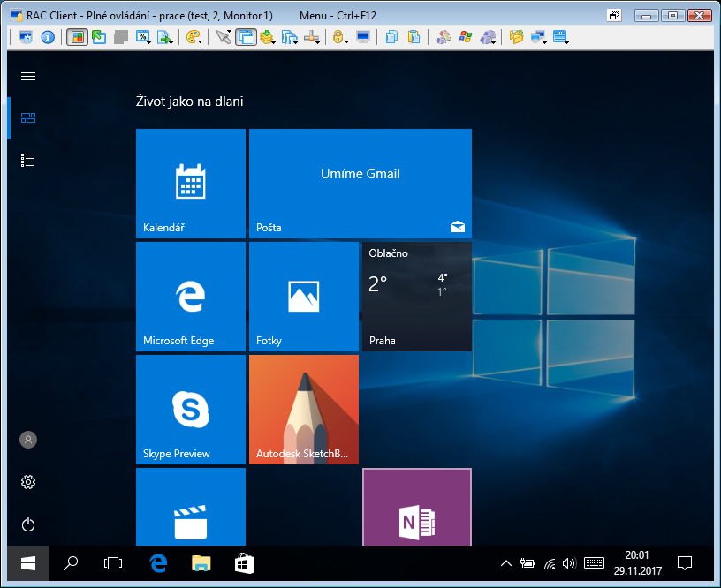Click the copy clipboard toolbar icon

pyautogui.click(x=391, y=37)
